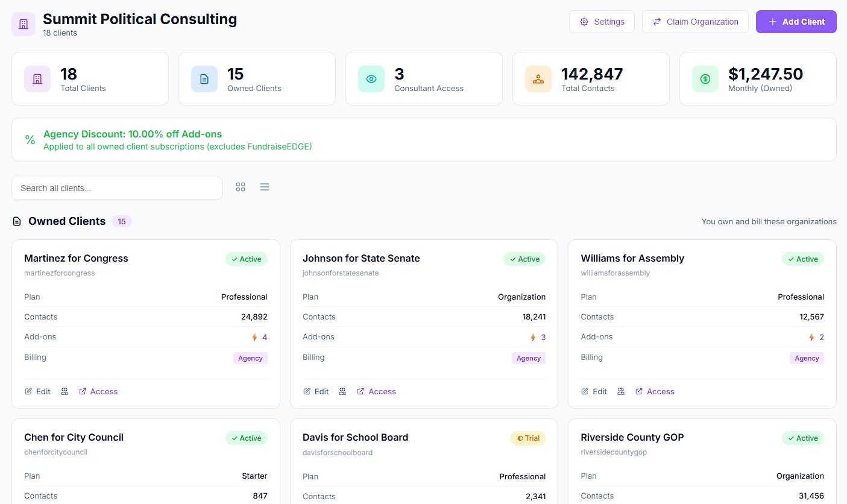Click Edit on Williams for Assembly card
Screen dimensions: 847x504
[594, 391]
